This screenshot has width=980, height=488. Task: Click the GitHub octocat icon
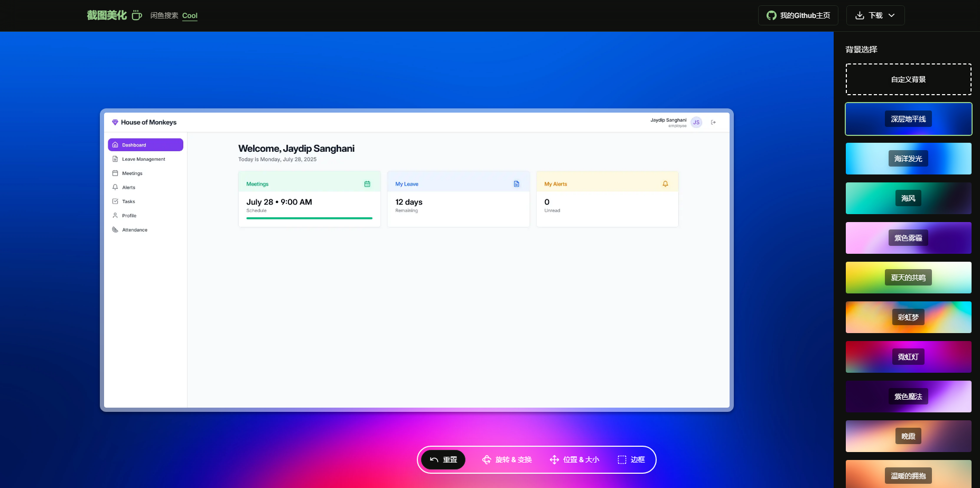click(771, 15)
